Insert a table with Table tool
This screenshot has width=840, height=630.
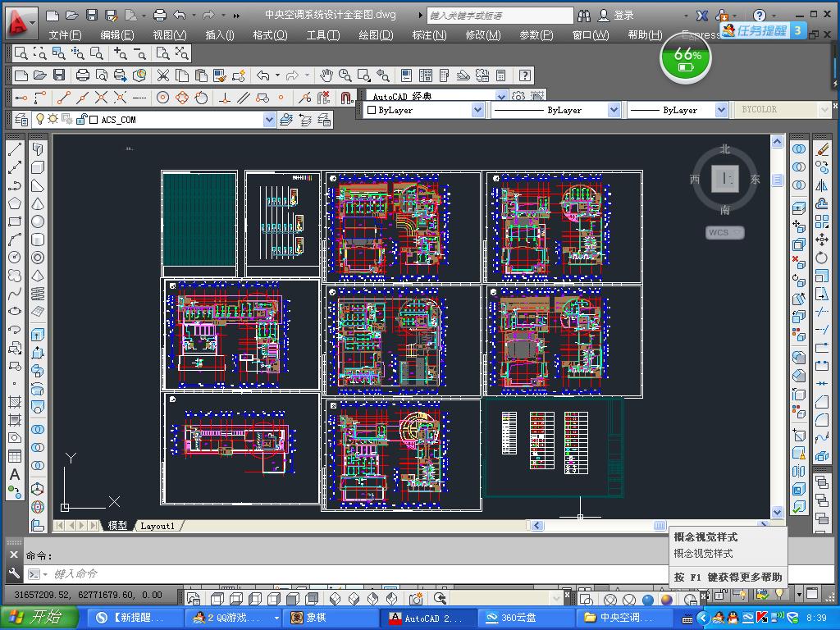tap(15, 456)
